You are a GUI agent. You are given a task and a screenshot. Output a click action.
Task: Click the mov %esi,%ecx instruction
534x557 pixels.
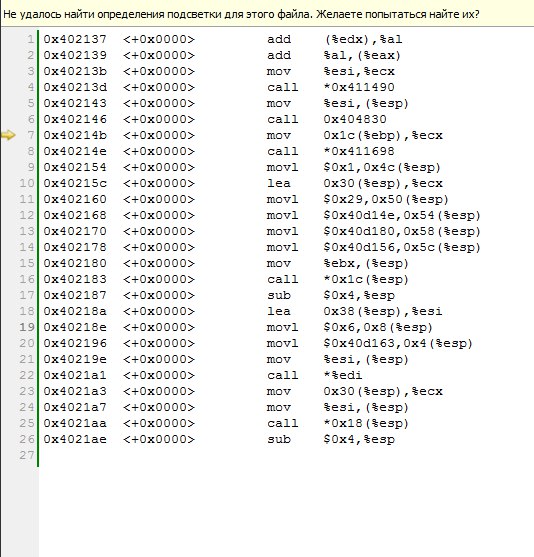(331, 71)
